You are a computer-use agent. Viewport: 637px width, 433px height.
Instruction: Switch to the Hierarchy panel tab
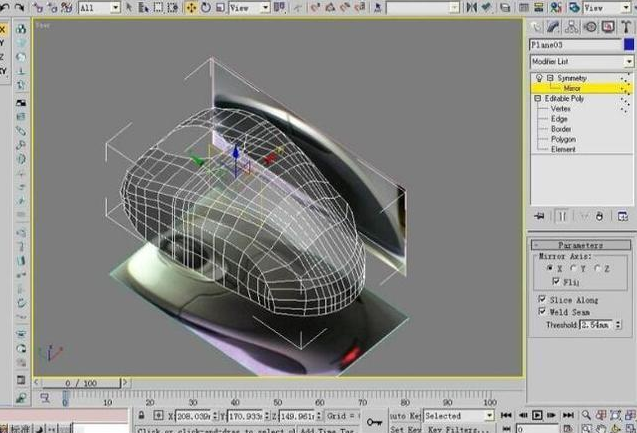[x=572, y=27]
